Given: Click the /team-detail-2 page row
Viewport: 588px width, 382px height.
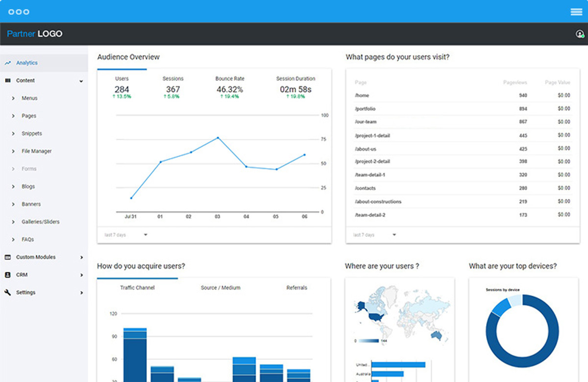Looking at the screenshot, I should point(463,215).
